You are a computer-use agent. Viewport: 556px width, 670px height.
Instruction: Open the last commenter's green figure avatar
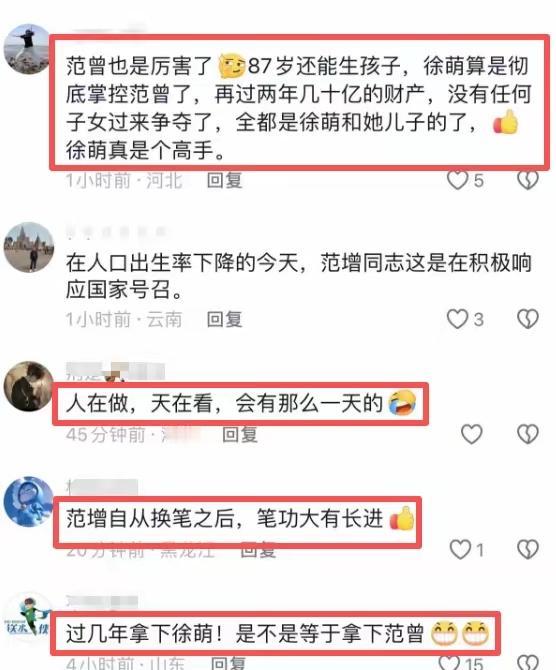(29, 617)
